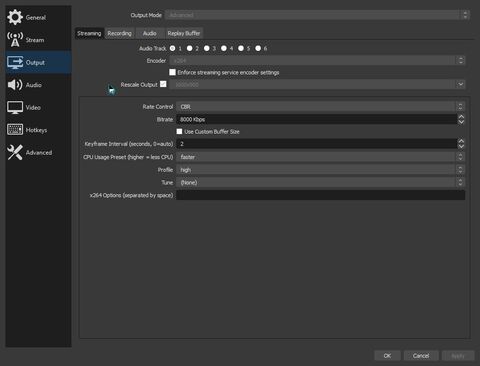Image resolution: width=480 pixels, height=366 pixels.
Task: Click the Bitrate value field
Action: click(317, 119)
